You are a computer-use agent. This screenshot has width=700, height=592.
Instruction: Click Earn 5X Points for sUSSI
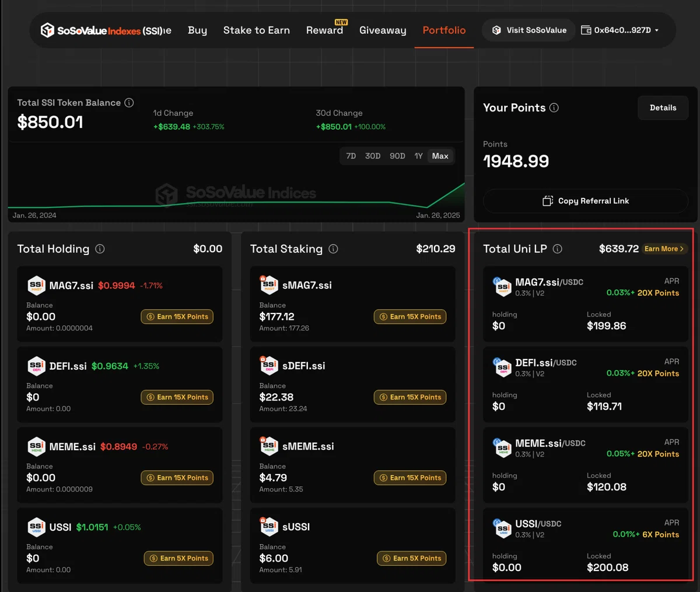pos(412,558)
